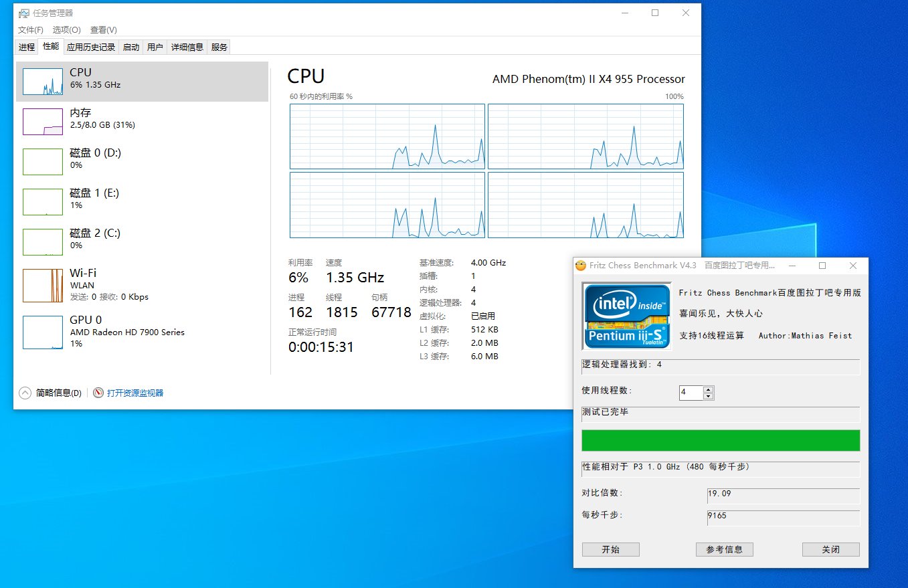Image resolution: width=908 pixels, height=588 pixels.
Task: Switch to the 性能 tab
Action: (51, 46)
